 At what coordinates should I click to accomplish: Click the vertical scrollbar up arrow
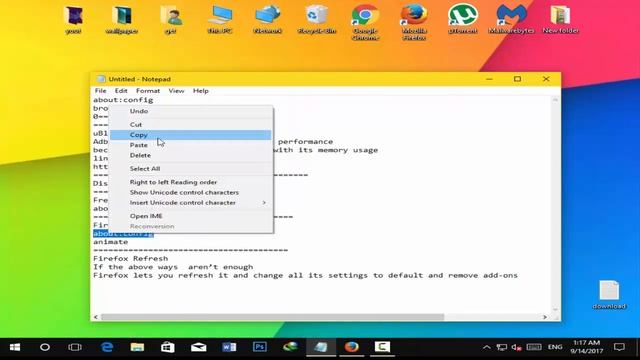555,100
